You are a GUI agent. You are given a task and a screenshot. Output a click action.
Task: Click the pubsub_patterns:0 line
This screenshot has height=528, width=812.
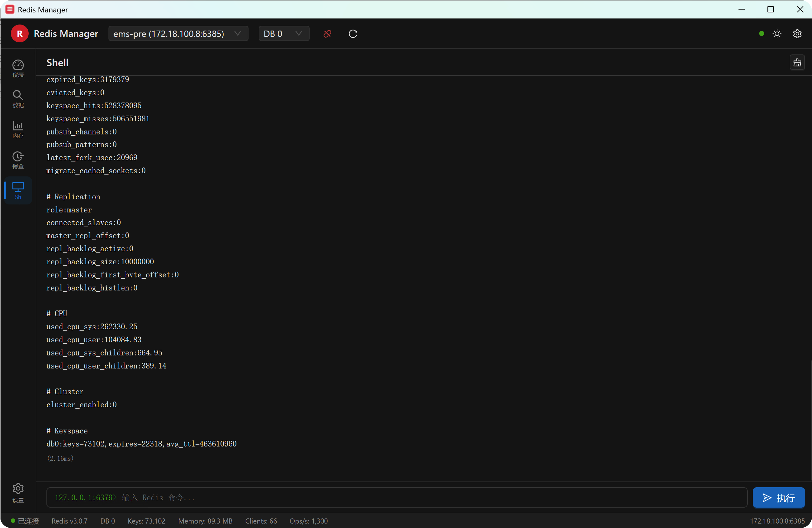[x=81, y=145]
